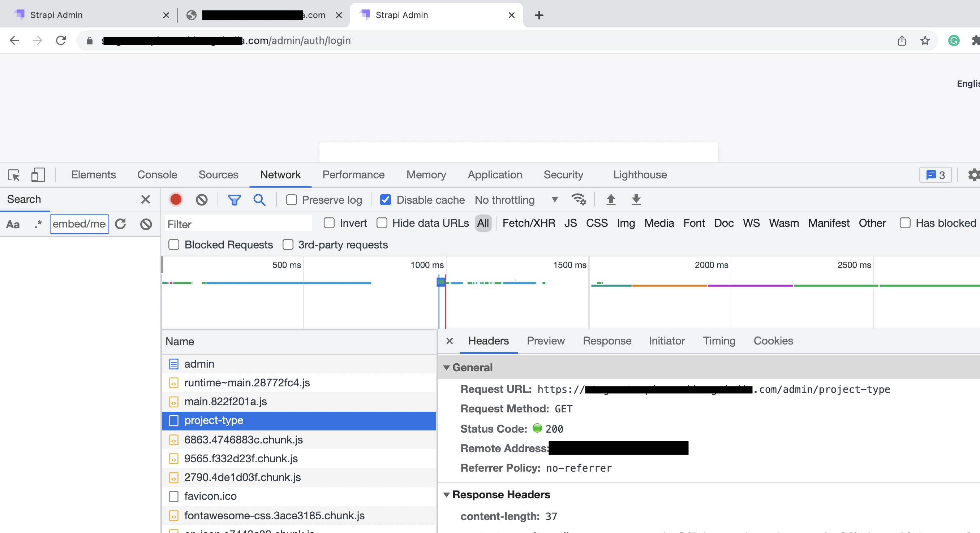Open the No throttling dropdown

click(516, 200)
